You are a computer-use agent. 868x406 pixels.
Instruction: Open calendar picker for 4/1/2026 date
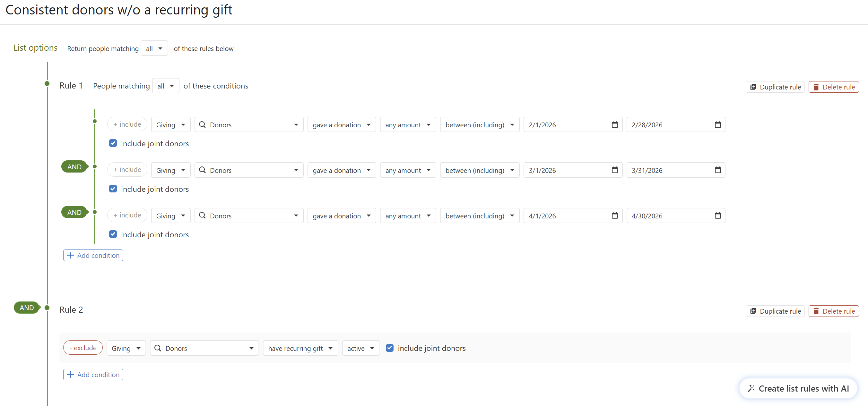pyautogui.click(x=615, y=216)
